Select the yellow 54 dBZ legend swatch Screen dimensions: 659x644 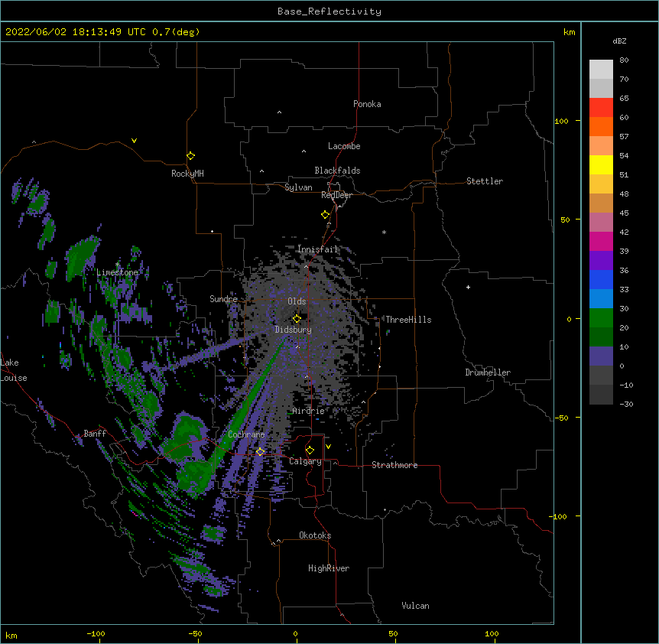click(601, 164)
